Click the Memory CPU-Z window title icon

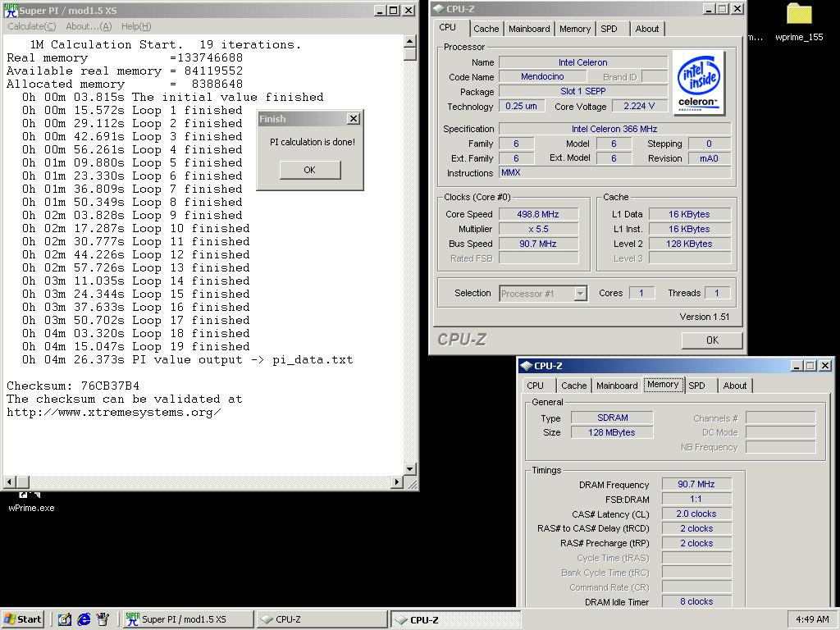click(x=526, y=365)
